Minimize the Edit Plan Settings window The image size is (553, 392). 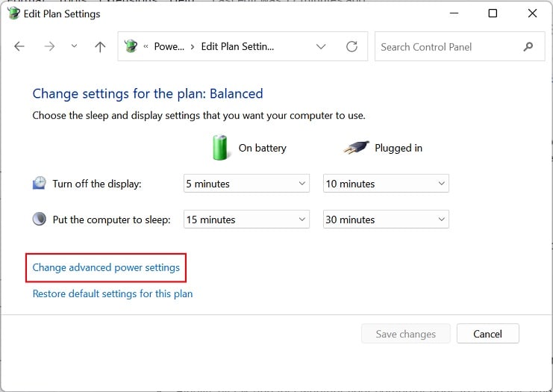click(x=454, y=13)
